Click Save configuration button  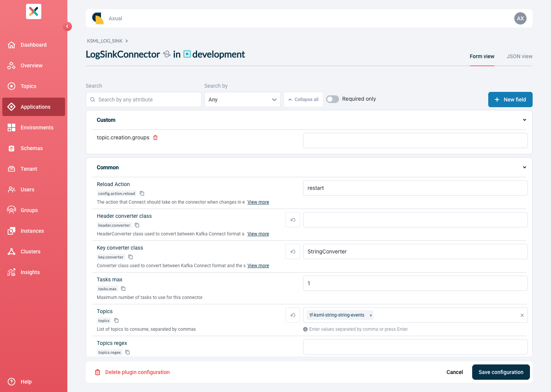coord(501,372)
